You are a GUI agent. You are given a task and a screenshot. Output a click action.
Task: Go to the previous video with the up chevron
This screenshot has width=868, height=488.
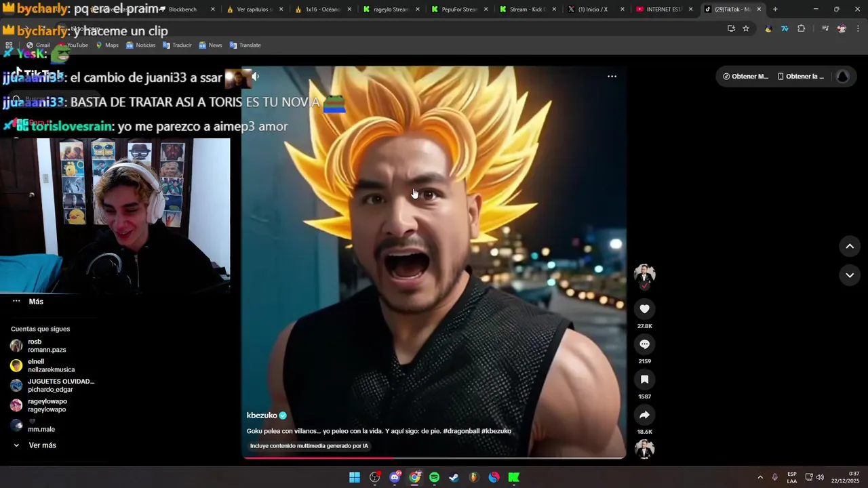click(x=850, y=247)
